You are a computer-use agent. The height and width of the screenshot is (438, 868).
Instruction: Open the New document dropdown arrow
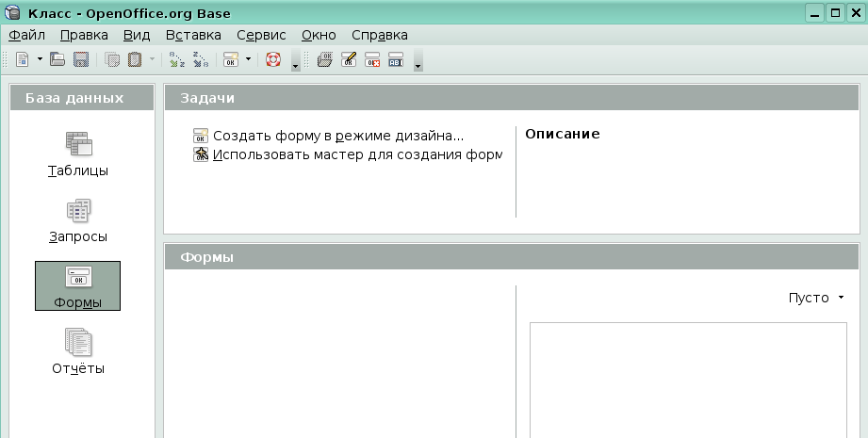click(x=41, y=59)
